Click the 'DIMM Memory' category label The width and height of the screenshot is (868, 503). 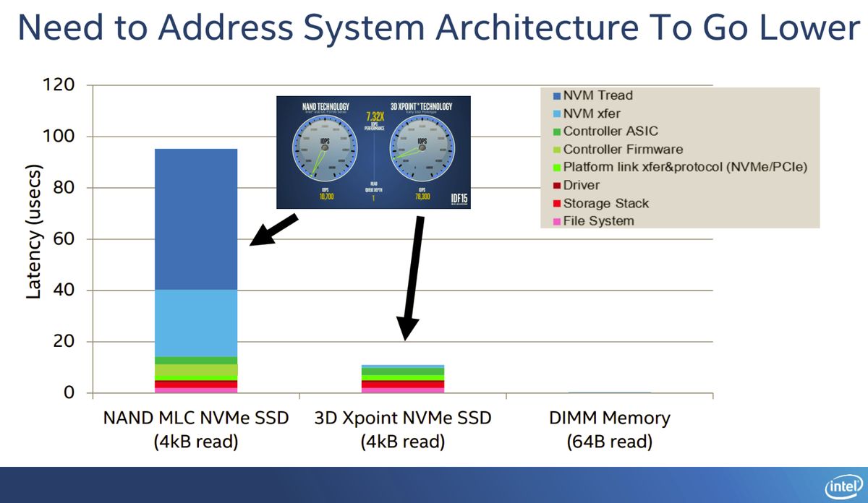click(610, 418)
